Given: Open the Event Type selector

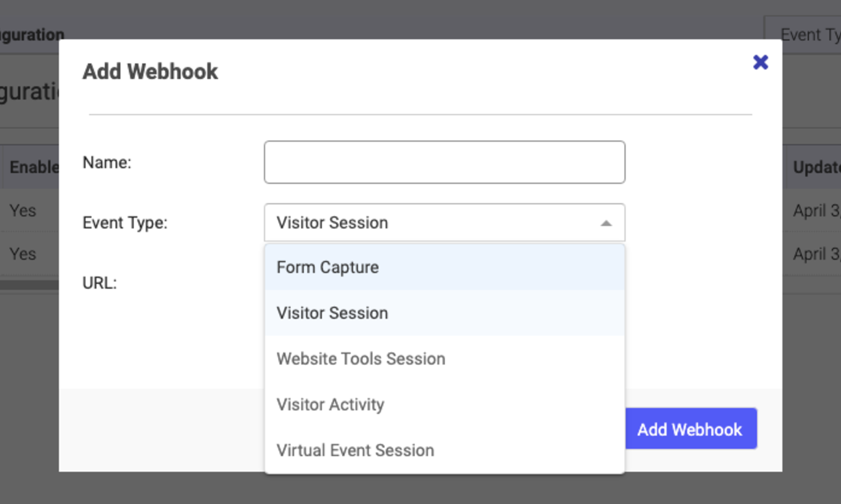Looking at the screenshot, I should coord(444,222).
